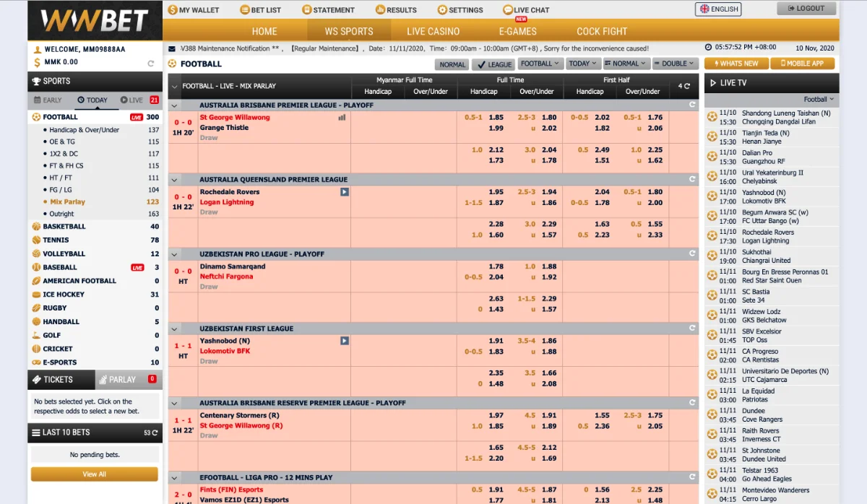Screen dimensions: 867x504
Task: Open the Bet List page
Action: 260,10
